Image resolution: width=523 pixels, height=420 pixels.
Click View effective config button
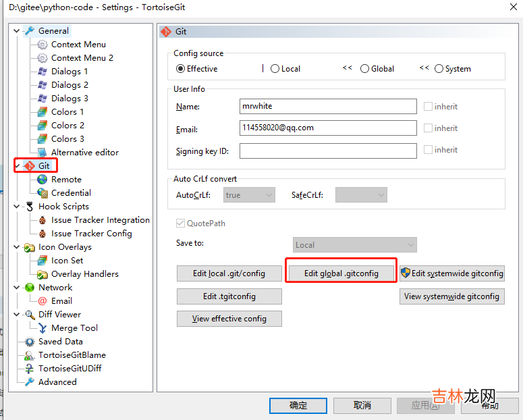click(229, 319)
